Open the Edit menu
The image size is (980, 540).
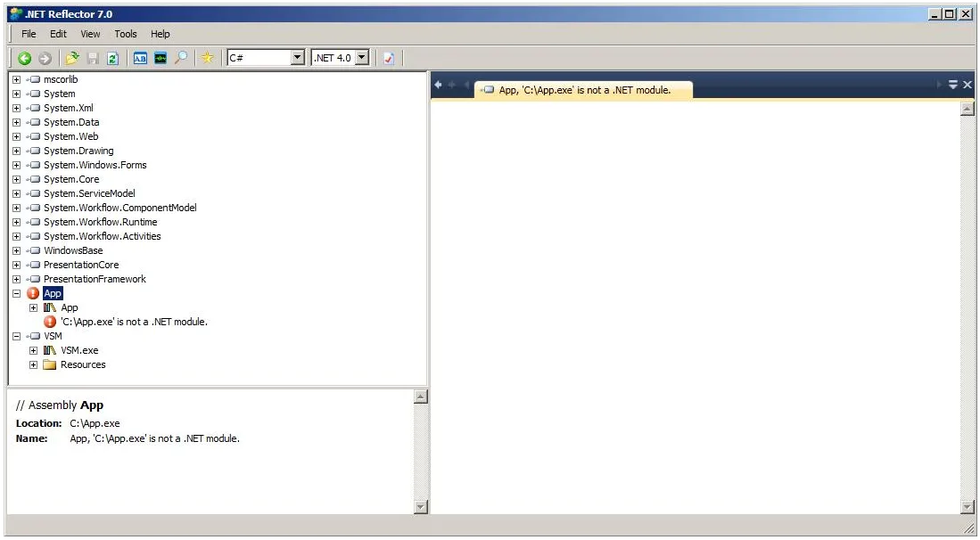pyautogui.click(x=58, y=34)
